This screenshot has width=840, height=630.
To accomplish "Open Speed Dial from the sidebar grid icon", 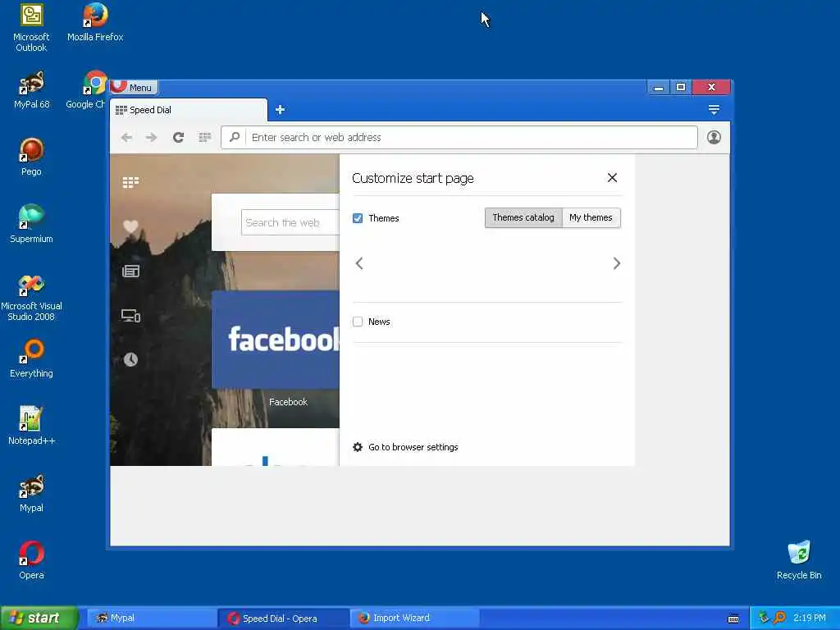I will (130, 183).
